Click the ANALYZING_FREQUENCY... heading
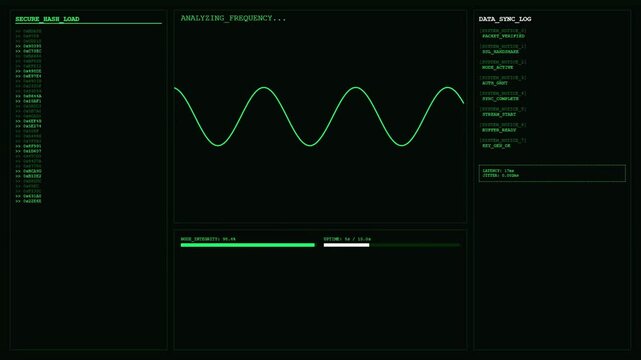Screen dimensions: 641x360 pyautogui.click(x=233, y=18)
